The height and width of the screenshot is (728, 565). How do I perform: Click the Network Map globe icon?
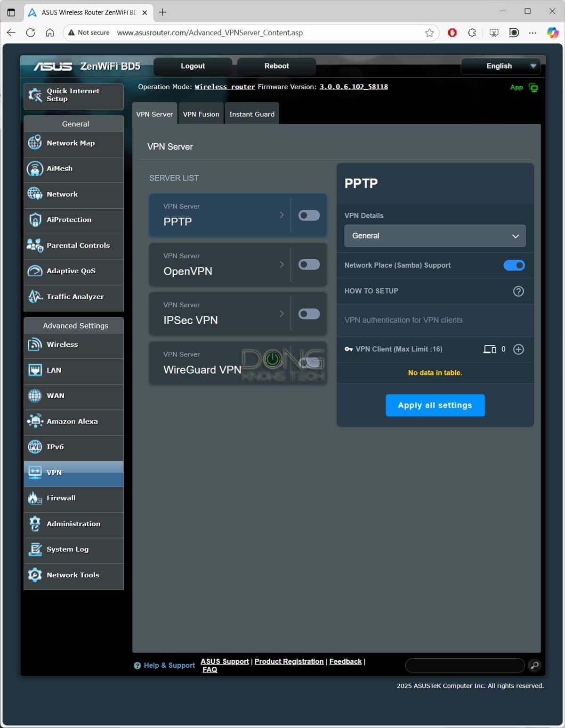[35, 143]
